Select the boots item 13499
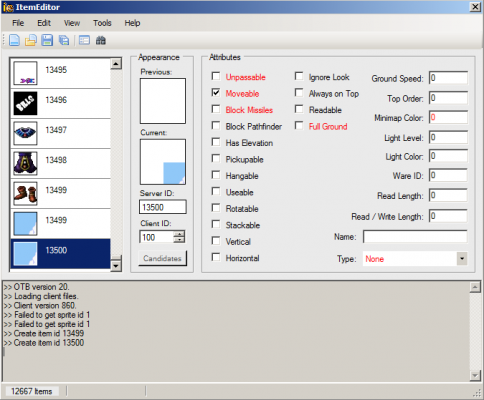The height and width of the screenshot is (400, 484). (x=25, y=193)
